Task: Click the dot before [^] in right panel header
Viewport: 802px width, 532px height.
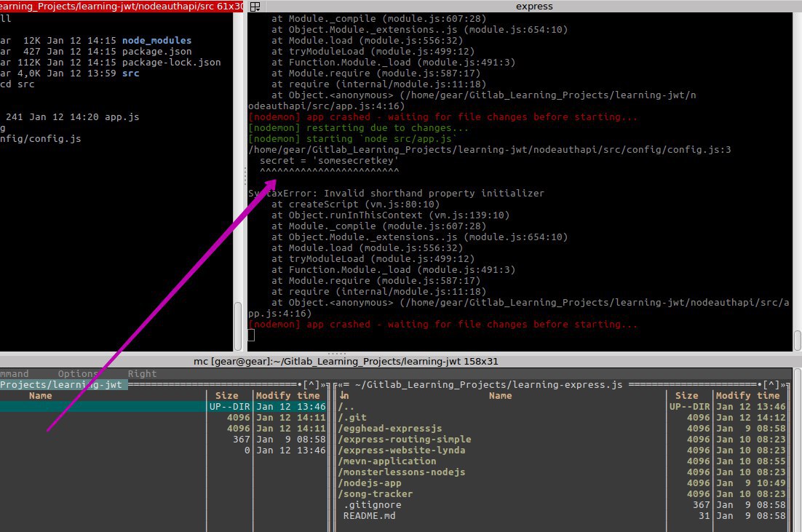Action: point(760,385)
